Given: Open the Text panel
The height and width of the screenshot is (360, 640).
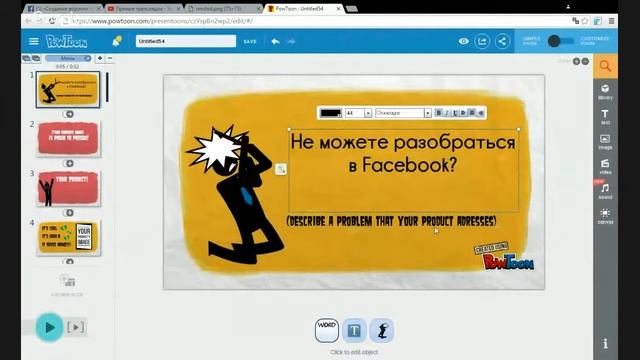Looking at the screenshot, I should [605, 117].
